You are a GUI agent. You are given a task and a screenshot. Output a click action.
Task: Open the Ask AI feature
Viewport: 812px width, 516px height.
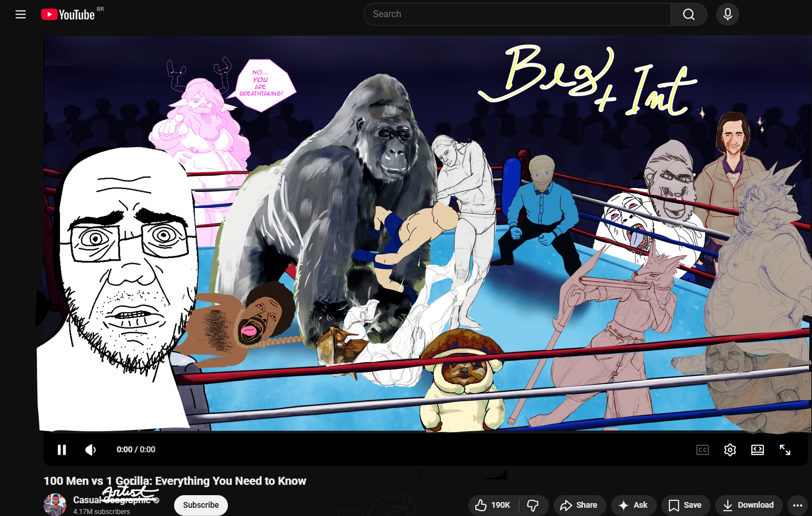pyautogui.click(x=633, y=505)
